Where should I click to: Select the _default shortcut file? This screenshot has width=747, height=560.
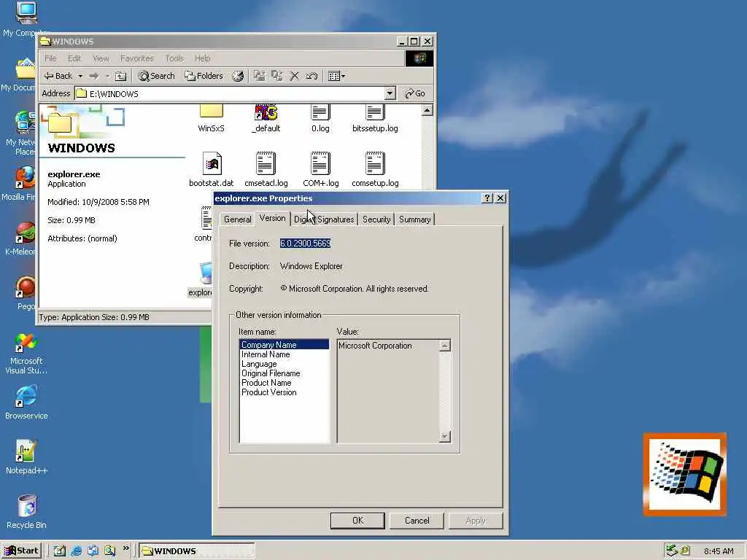pyautogui.click(x=266, y=119)
